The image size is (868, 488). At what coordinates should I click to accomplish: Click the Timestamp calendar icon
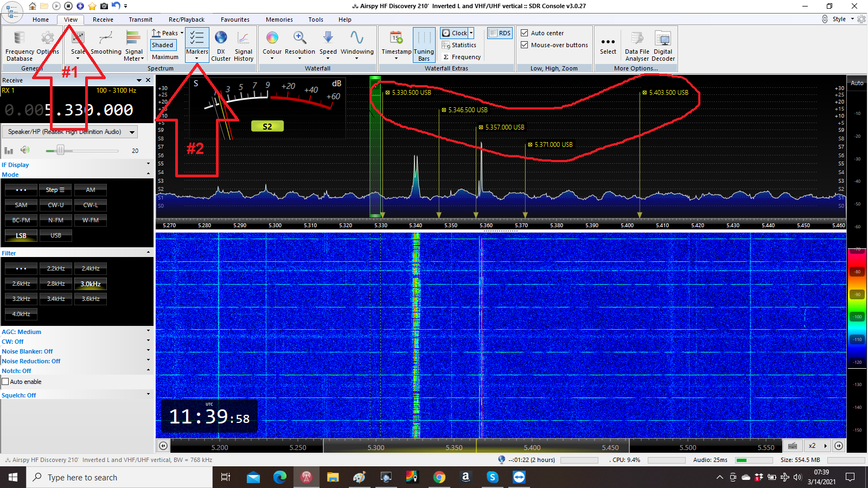point(396,38)
